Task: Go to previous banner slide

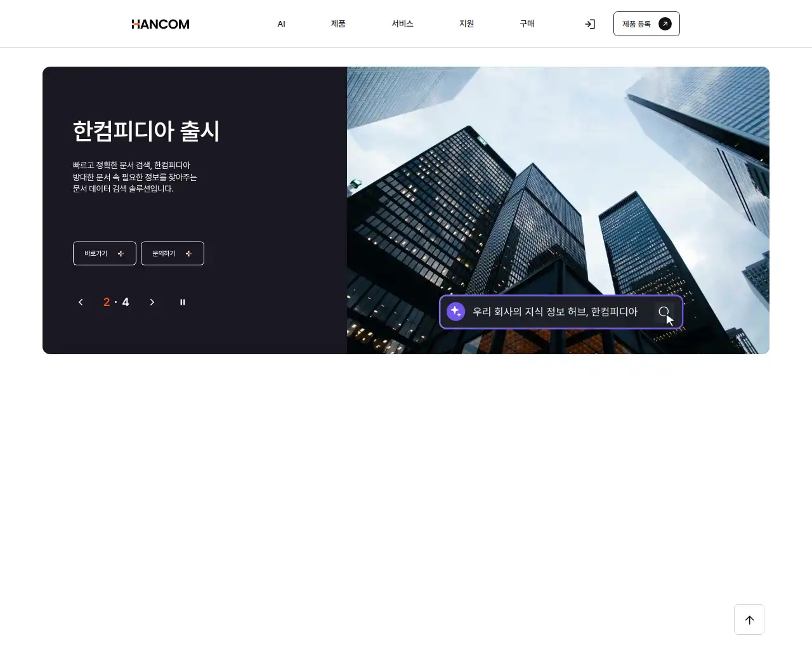Action: (81, 302)
